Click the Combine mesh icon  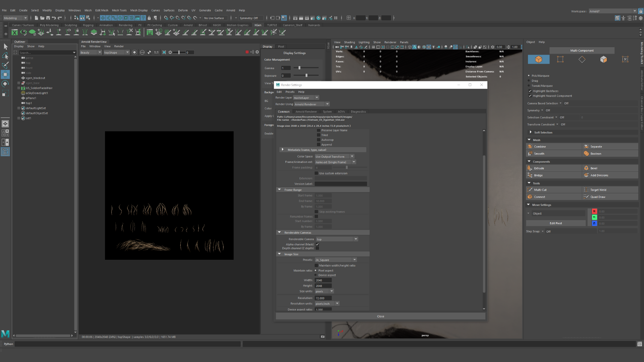530,146
